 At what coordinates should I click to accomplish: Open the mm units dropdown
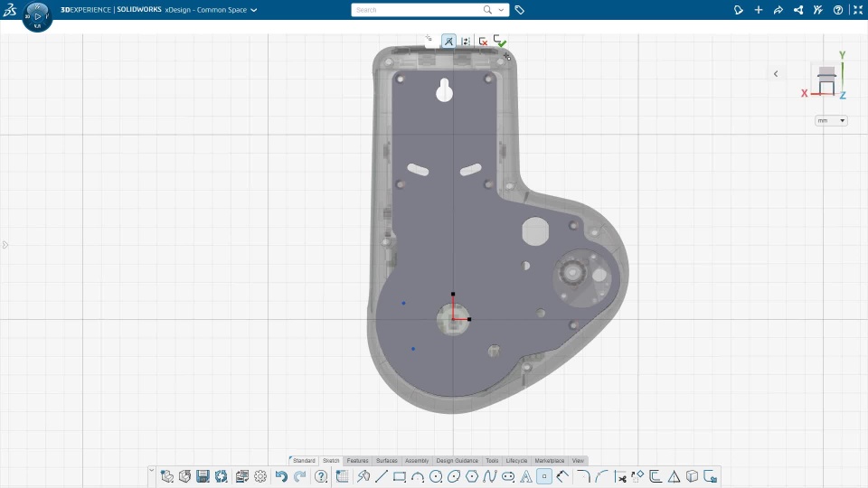click(x=831, y=120)
